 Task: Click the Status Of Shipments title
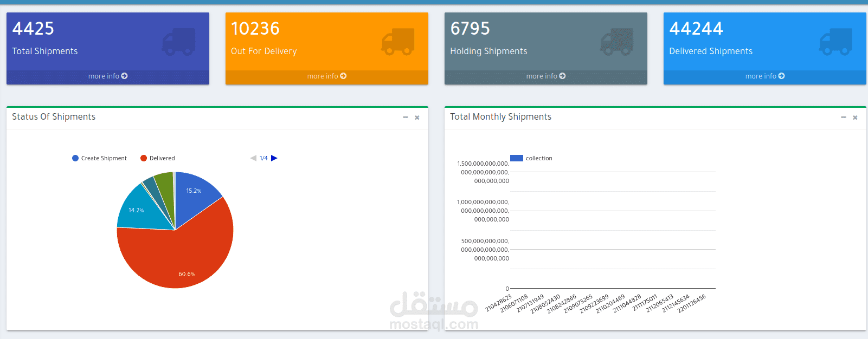tap(54, 117)
